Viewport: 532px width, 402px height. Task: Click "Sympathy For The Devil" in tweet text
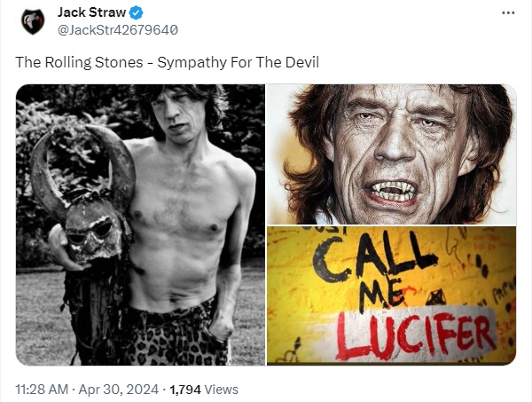(x=239, y=62)
